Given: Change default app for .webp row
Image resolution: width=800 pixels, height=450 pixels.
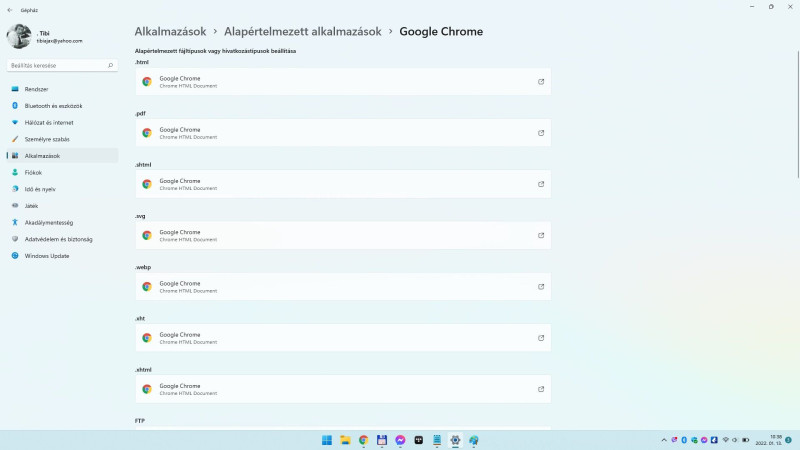Looking at the screenshot, I should 343,287.
